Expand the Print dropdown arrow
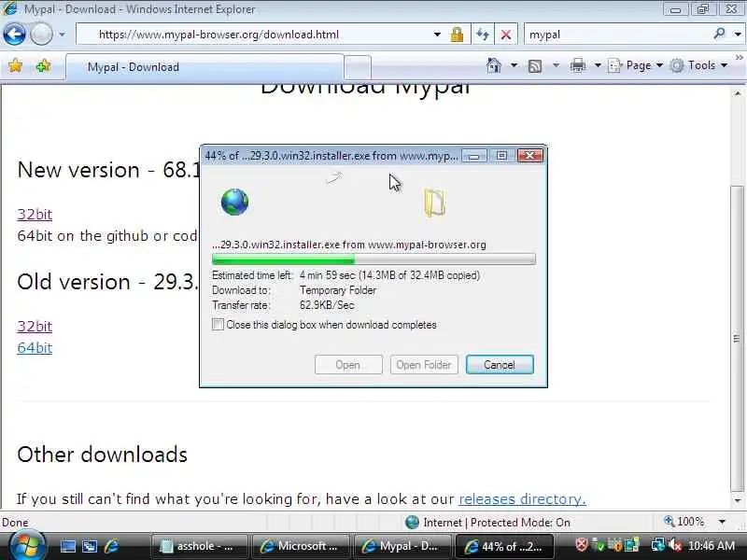 click(x=598, y=65)
